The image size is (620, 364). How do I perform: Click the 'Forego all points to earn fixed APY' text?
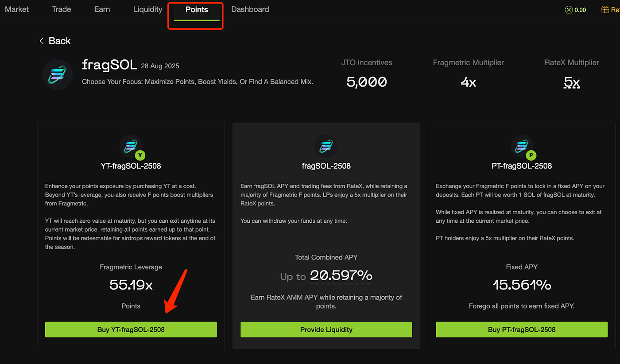522,306
